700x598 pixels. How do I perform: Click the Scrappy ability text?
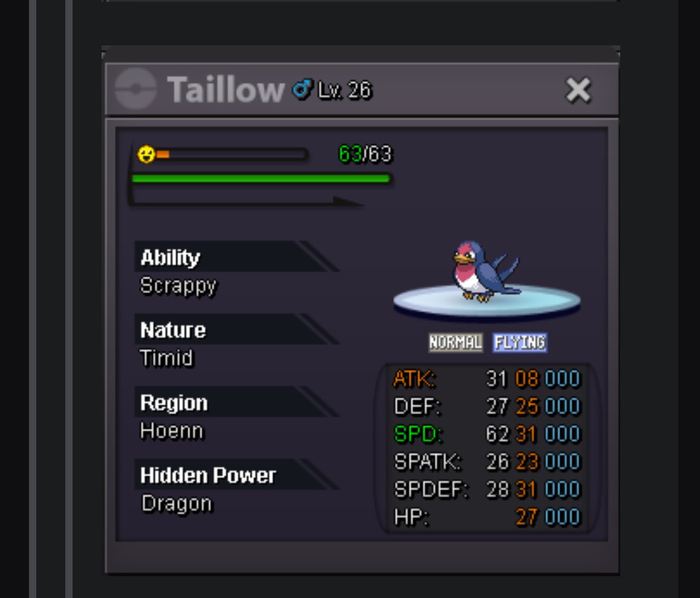coord(178,286)
